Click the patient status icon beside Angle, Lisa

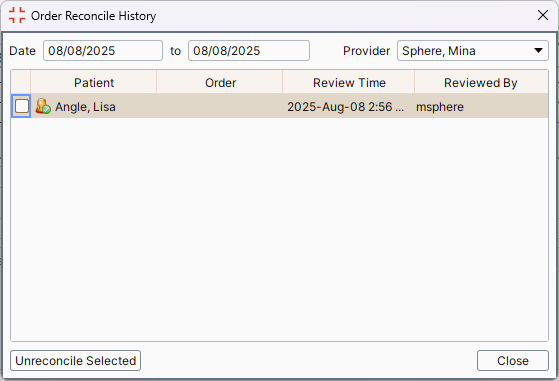tap(43, 106)
